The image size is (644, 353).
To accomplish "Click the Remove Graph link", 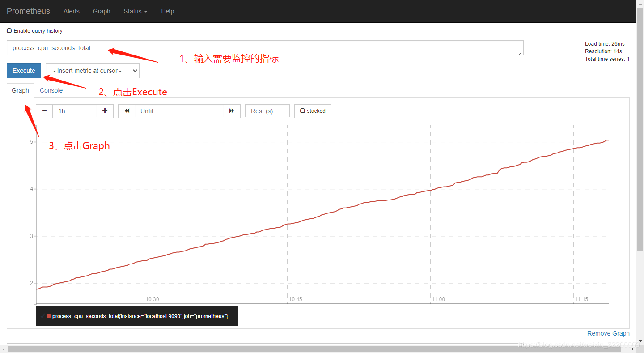I will click(x=608, y=333).
